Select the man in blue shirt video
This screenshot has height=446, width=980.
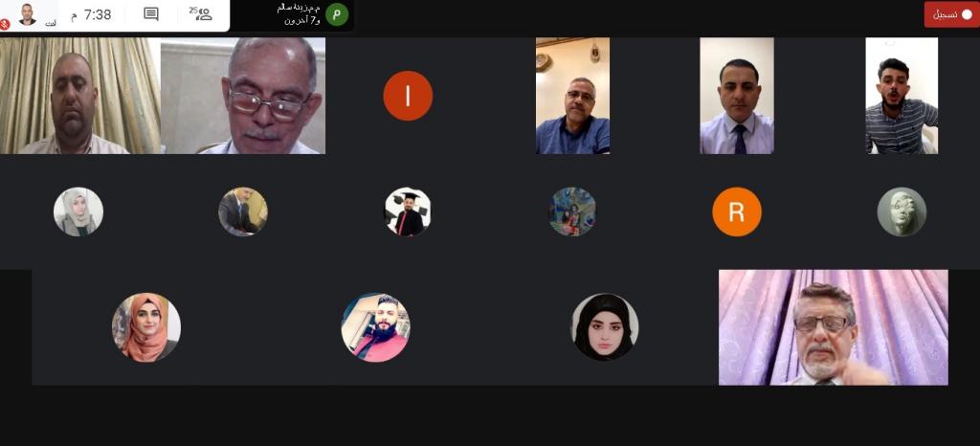pos(572,96)
